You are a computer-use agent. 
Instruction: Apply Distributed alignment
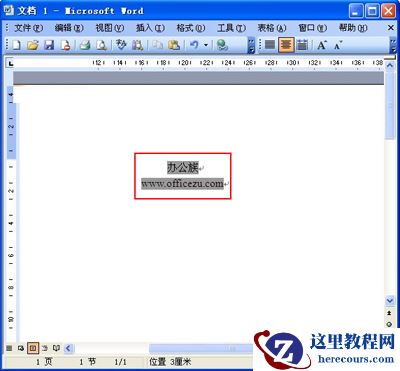click(x=303, y=45)
